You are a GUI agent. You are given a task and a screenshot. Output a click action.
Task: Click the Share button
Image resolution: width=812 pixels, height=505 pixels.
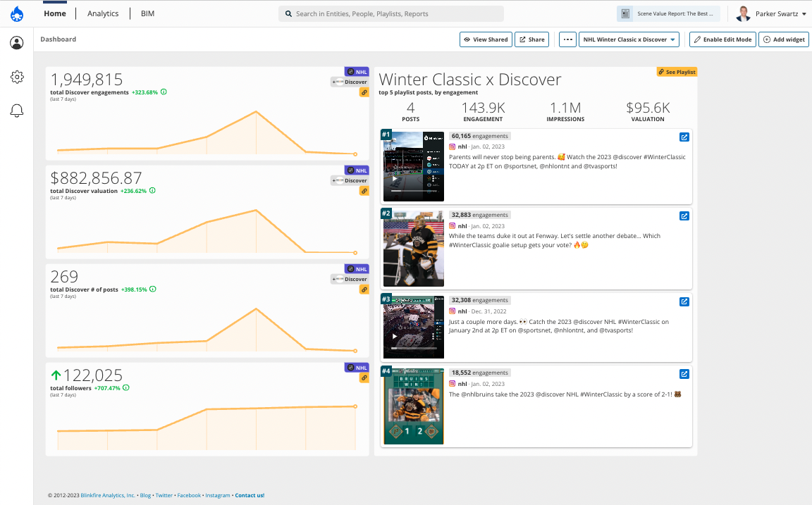[x=532, y=39]
